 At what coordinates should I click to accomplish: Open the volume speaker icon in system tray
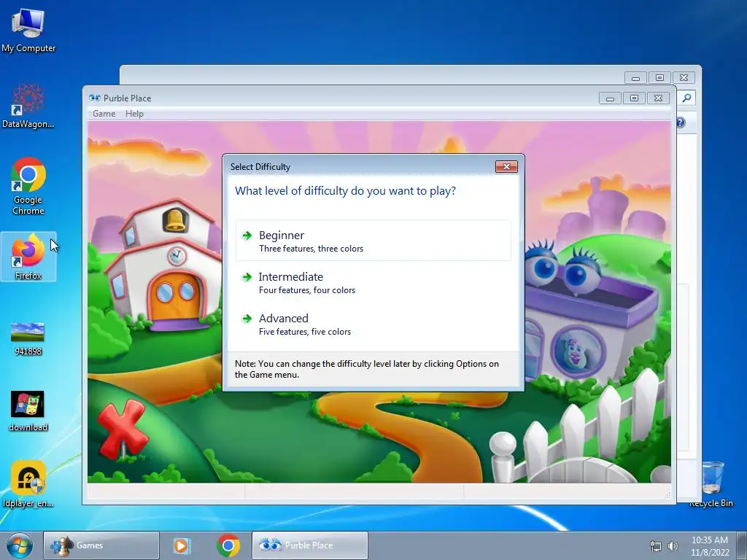pyautogui.click(x=673, y=546)
